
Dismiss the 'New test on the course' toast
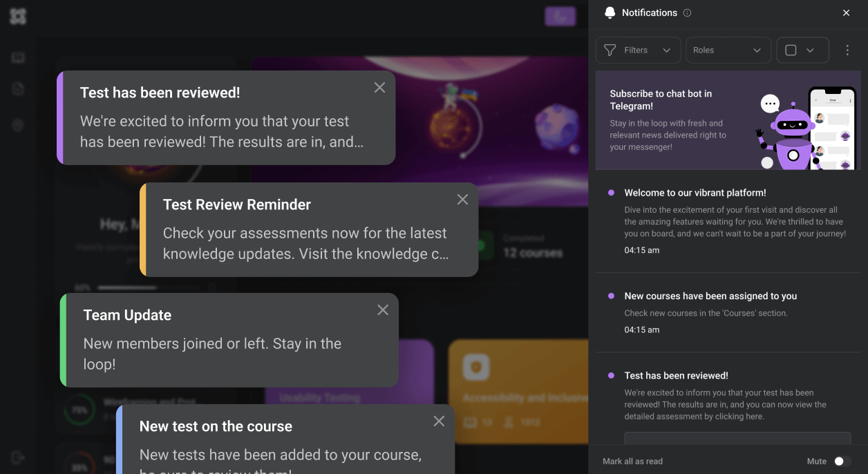[x=439, y=421]
